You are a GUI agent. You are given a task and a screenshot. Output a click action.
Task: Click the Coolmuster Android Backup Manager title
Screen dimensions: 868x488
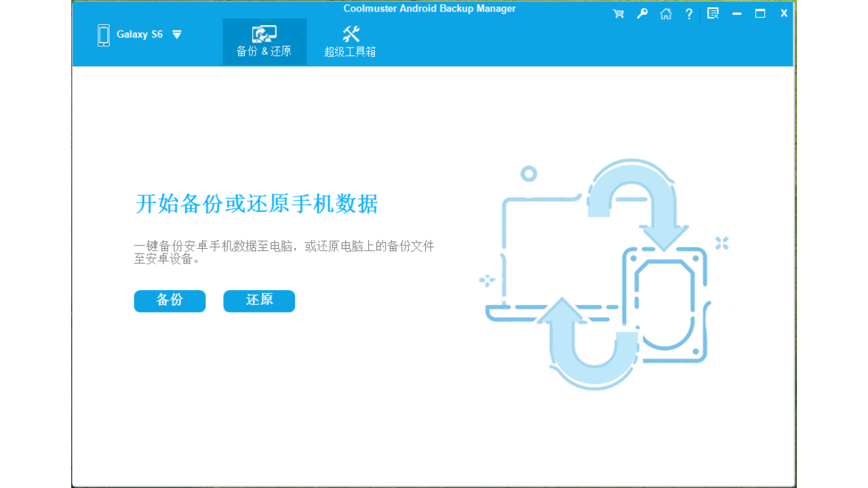pos(429,9)
